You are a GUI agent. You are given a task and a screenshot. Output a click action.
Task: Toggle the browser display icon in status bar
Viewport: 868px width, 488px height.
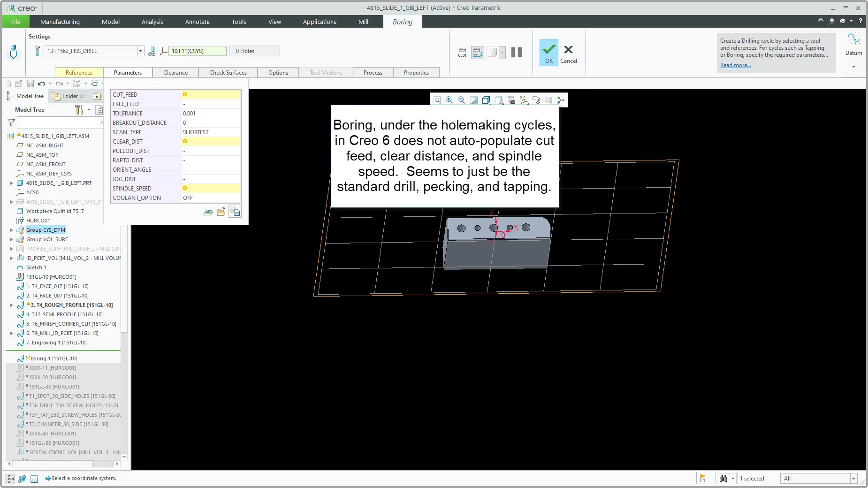[x=22, y=479]
